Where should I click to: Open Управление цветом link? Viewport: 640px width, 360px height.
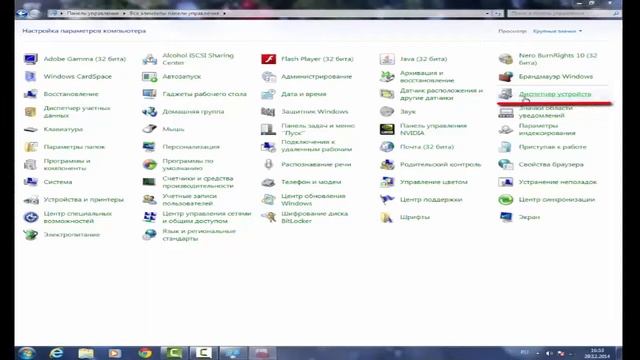(433, 182)
